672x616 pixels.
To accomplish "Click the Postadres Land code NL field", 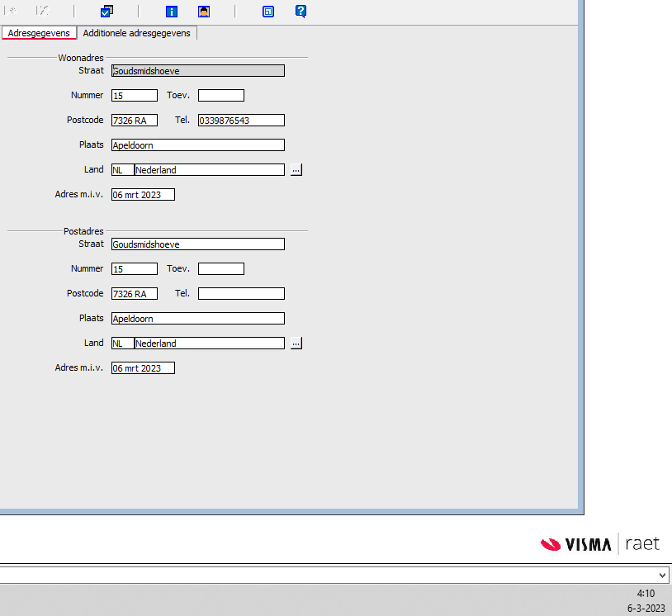I will coord(122,344).
